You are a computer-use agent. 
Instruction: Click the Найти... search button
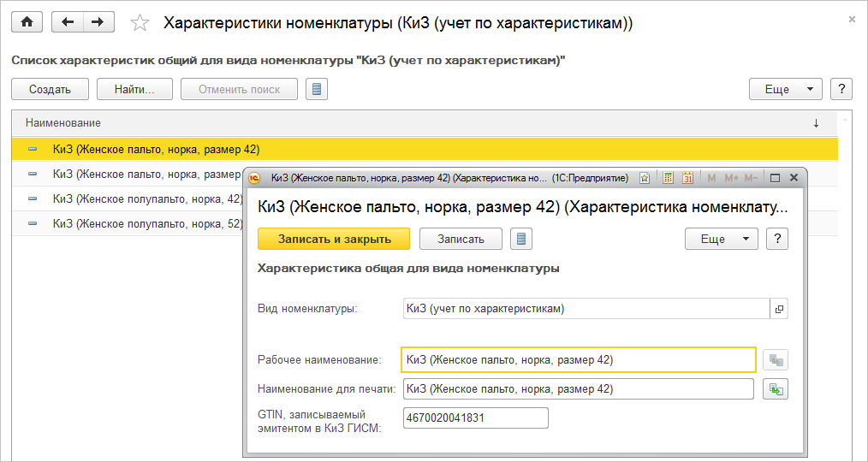click(134, 89)
